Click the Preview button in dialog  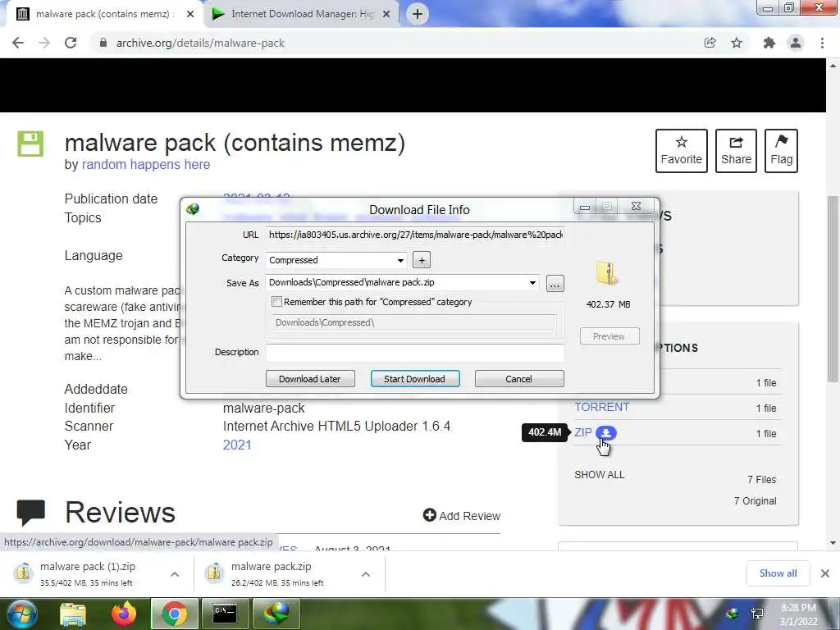tap(609, 336)
